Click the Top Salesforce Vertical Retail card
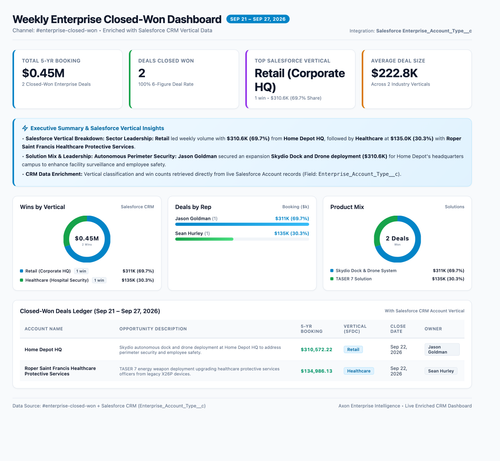This screenshot has height=461, width=500. pyautogui.click(x=300, y=79)
